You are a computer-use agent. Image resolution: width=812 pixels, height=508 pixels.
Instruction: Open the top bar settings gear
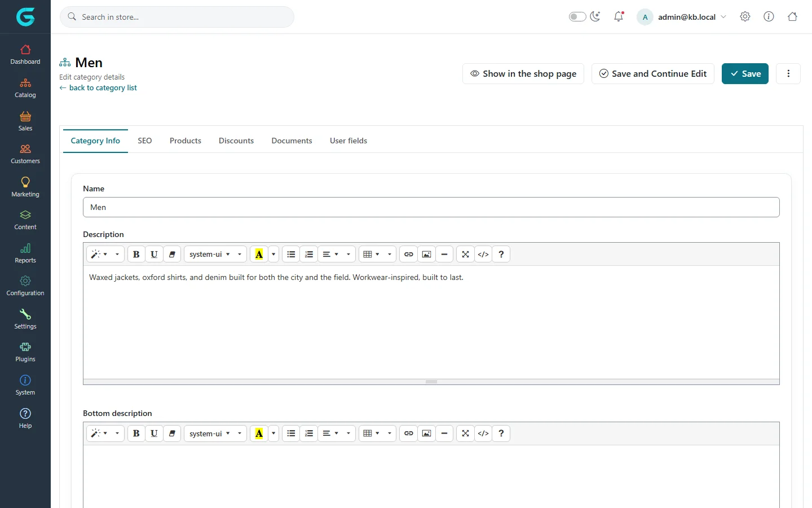coord(745,17)
